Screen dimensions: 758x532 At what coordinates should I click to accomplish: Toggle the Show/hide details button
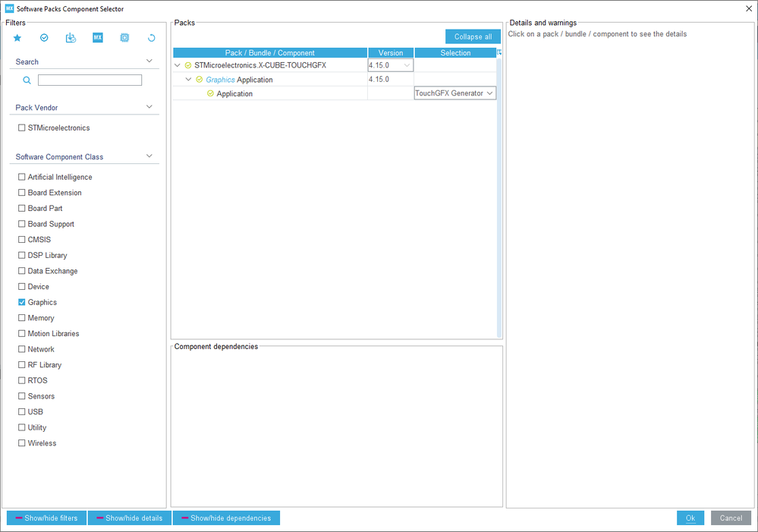click(x=130, y=518)
